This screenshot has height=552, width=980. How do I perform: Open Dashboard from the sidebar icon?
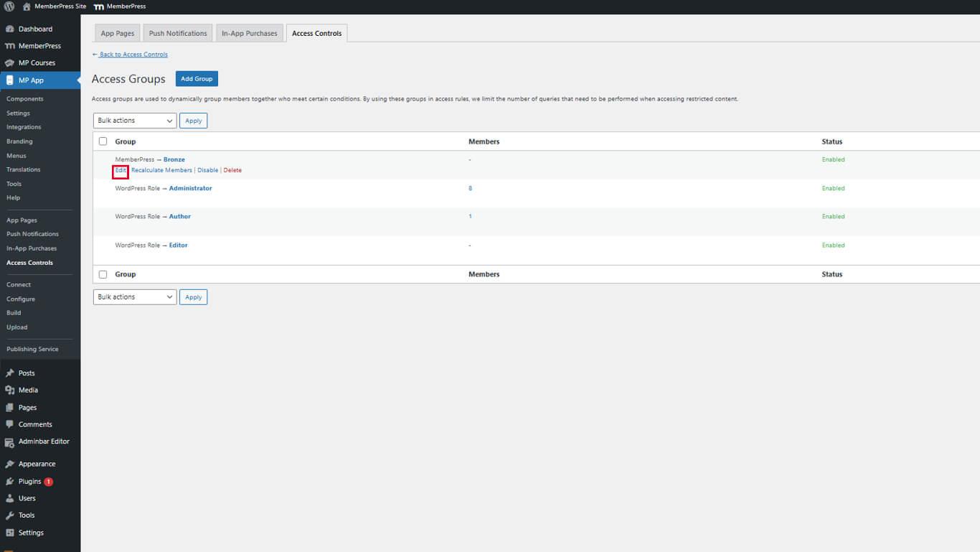(9, 29)
